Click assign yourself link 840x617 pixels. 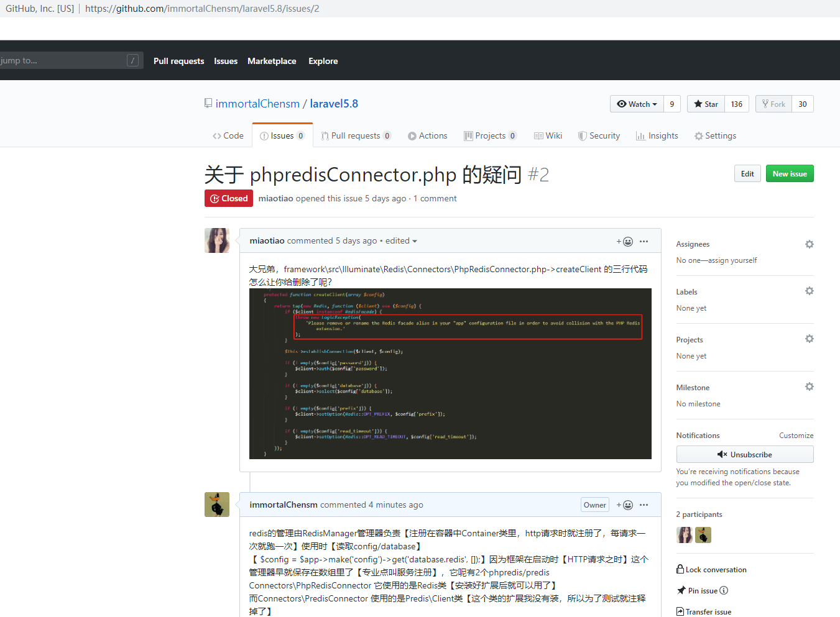[x=732, y=260]
